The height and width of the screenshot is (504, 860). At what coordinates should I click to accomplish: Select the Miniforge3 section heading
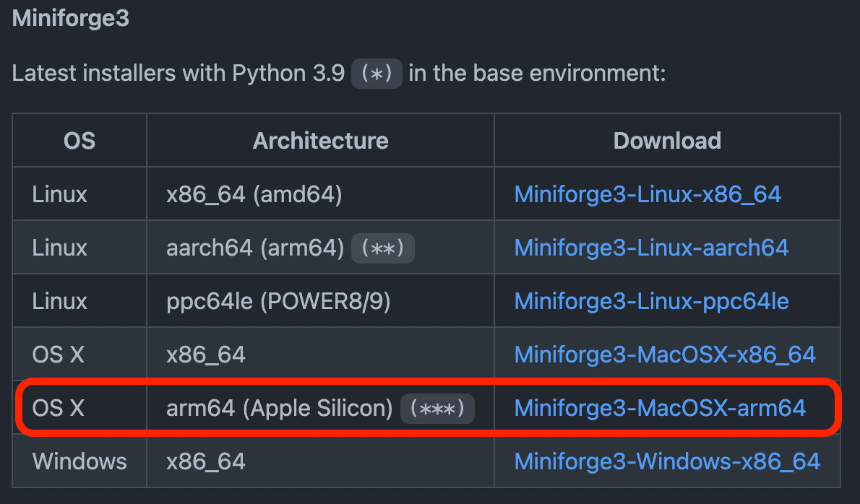click(x=70, y=17)
